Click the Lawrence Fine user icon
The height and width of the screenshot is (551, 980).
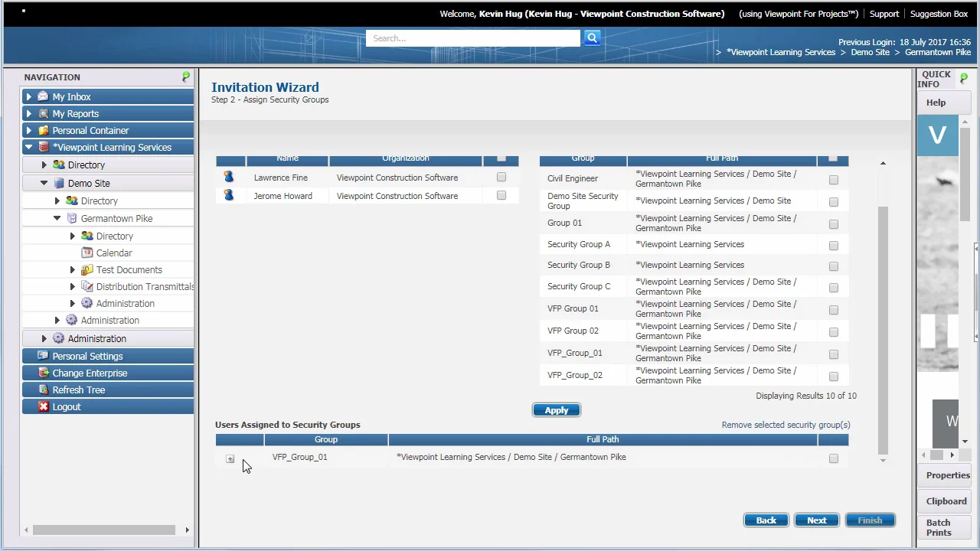click(228, 177)
